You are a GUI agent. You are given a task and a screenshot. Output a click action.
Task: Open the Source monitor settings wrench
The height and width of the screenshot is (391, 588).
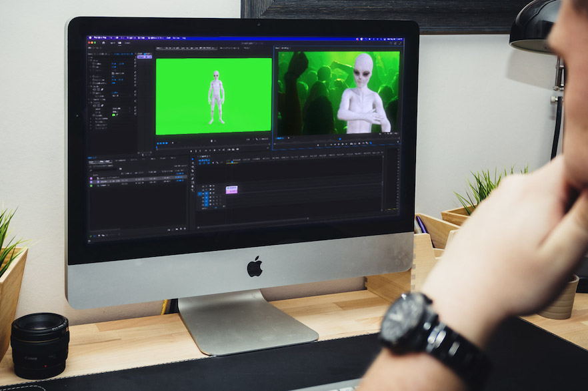257,139
